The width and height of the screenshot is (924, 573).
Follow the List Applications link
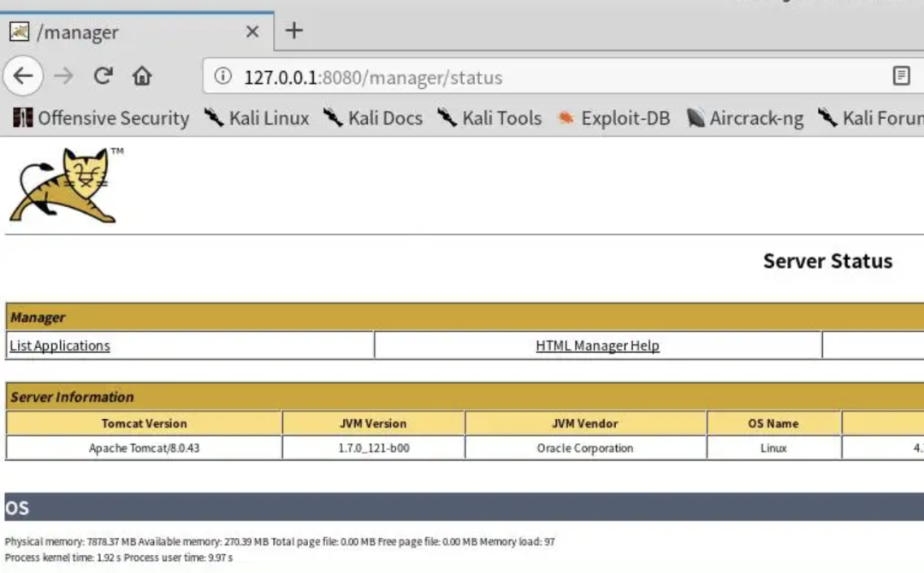pyautogui.click(x=60, y=346)
